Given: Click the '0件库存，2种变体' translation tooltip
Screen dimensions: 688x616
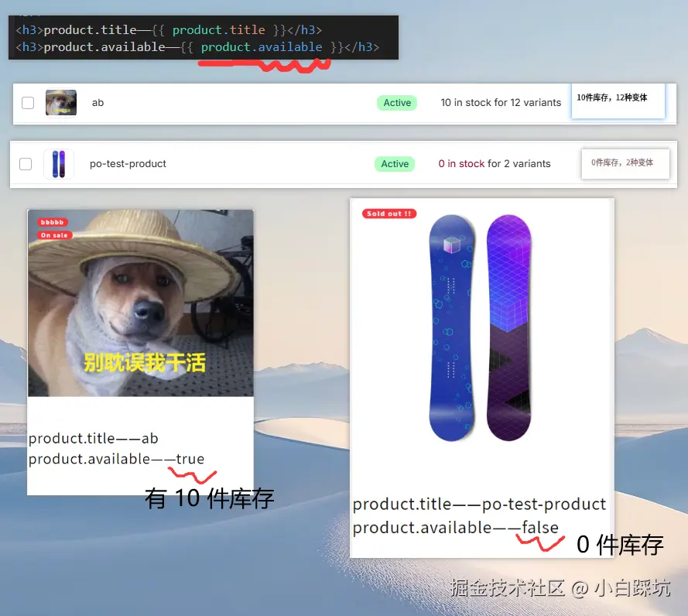Looking at the screenshot, I should point(625,163).
